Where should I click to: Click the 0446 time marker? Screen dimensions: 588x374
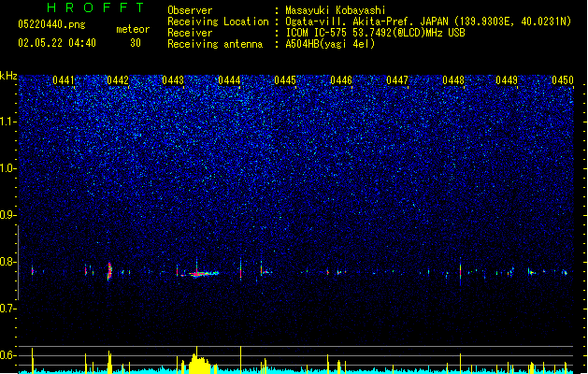(341, 80)
